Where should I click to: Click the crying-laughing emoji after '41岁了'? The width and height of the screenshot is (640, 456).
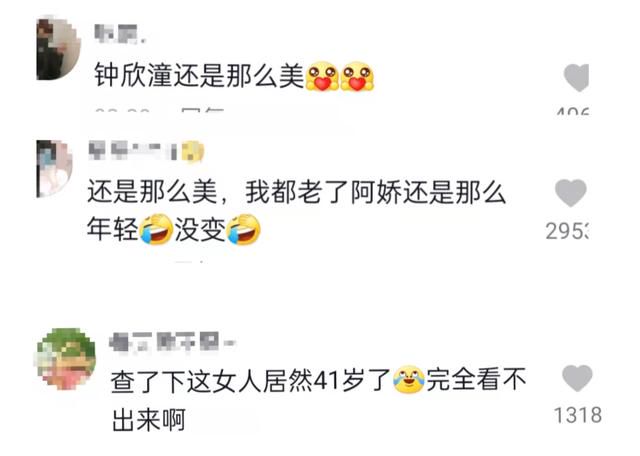point(409,379)
